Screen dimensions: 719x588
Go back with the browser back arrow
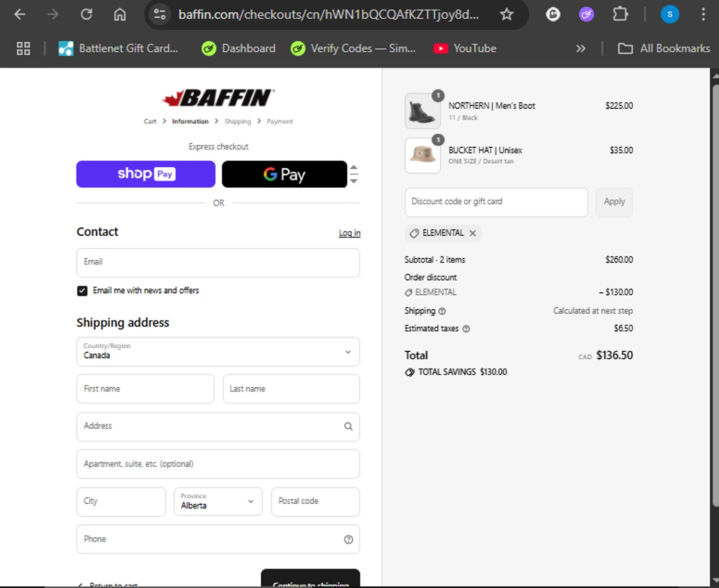click(20, 14)
